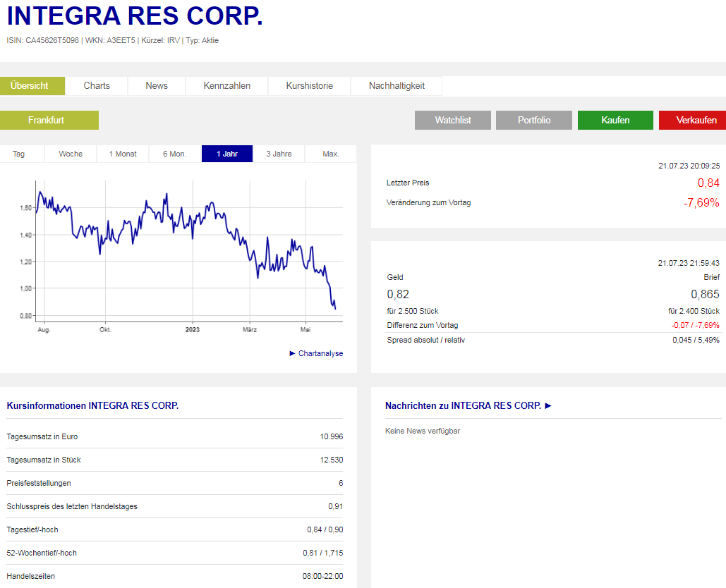Click the Frankfurt exchange button
The width and height of the screenshot is (726, 588).
47,120
